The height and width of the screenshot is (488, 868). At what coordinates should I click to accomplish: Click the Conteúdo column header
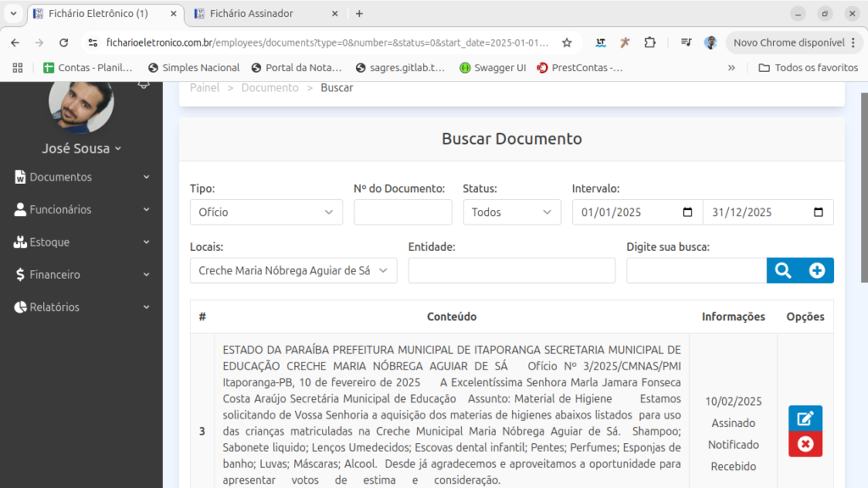pos(452,317)
